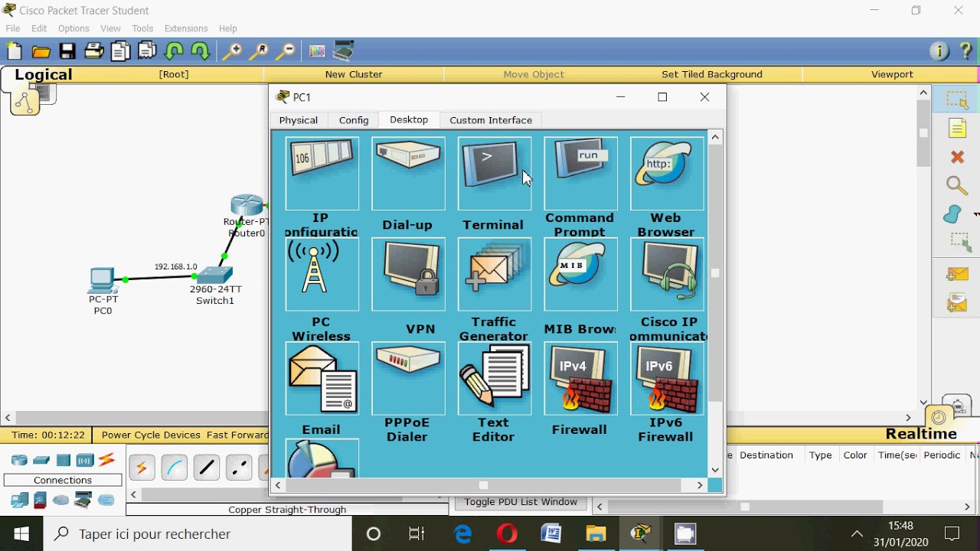Open the Text Editor app
This screenshot has width=980, height=551.
(494, 379)
